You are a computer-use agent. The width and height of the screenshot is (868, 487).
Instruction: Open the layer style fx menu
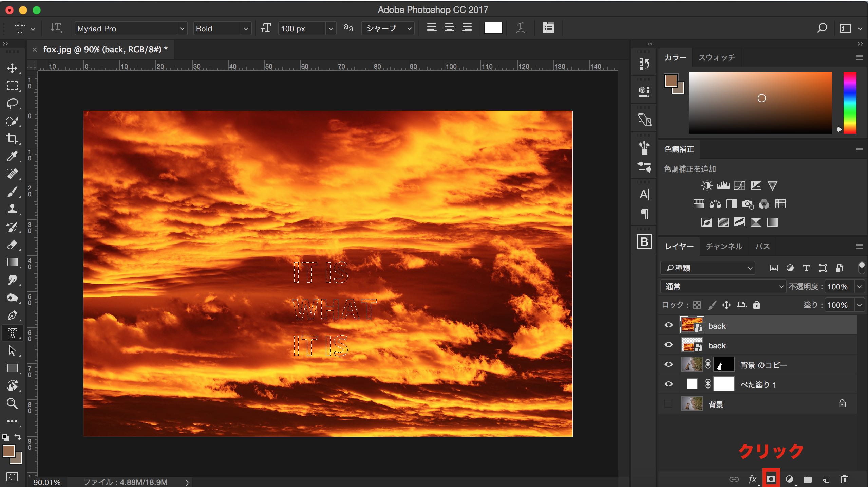click(752, 479)
